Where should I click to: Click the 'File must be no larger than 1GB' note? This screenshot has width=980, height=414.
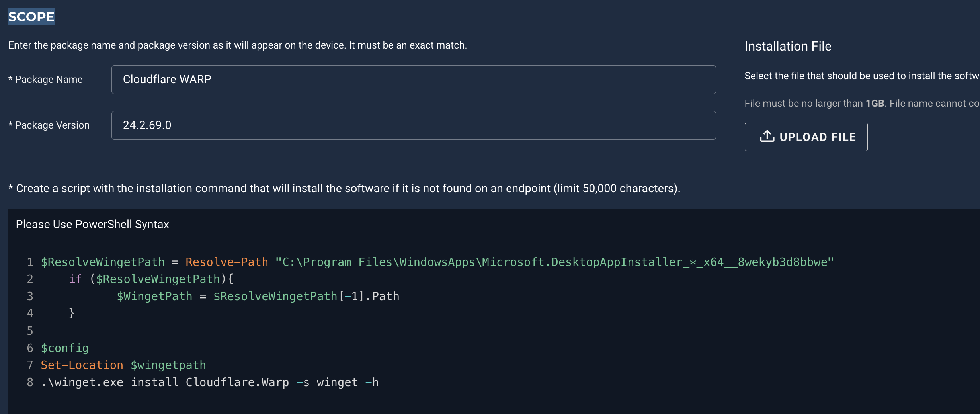862,103
